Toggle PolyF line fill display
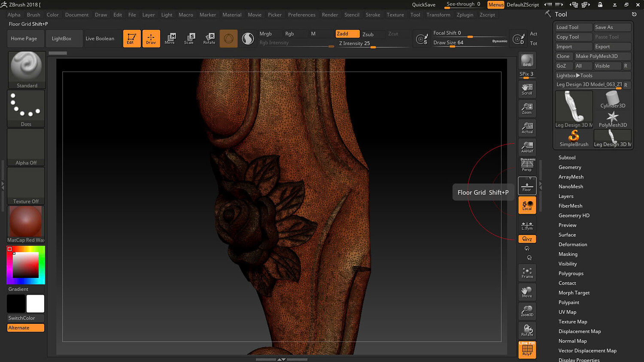This screenshot has height=362, width=644. (527, 350)
